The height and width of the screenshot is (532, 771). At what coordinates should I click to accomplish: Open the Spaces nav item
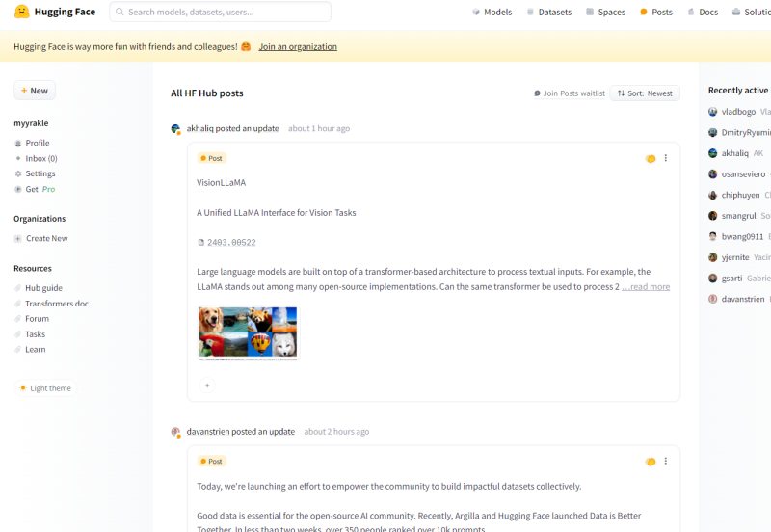click(x=606, y=12)
